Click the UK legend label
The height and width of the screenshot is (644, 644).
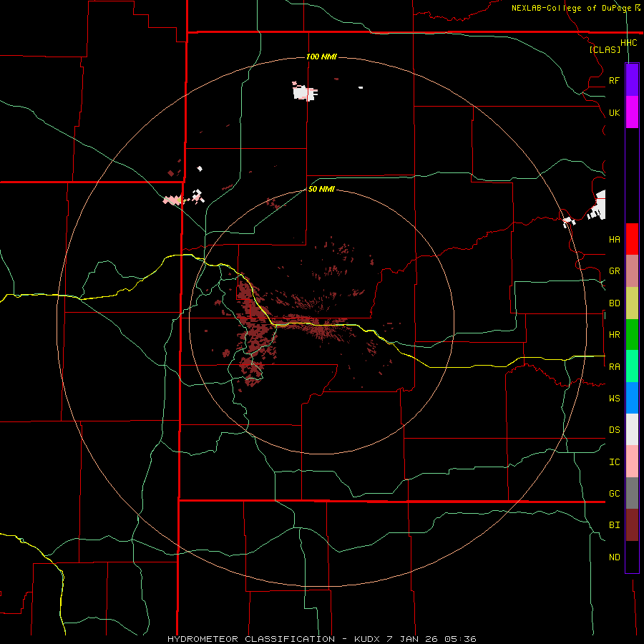(x=615, y=112)
